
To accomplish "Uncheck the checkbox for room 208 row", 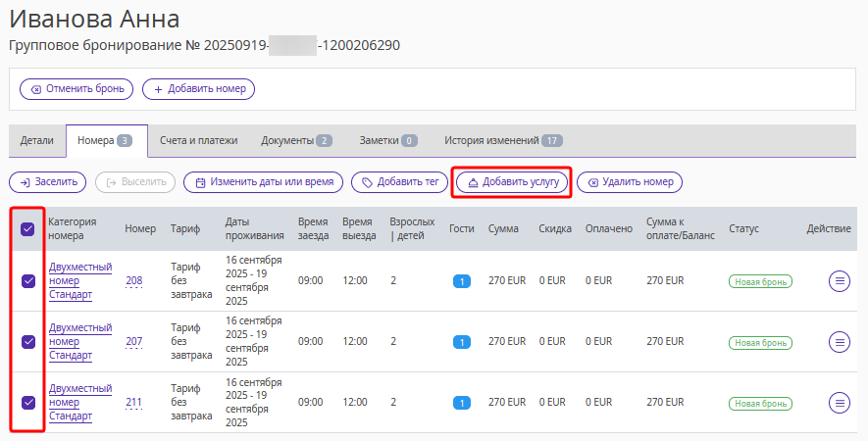I will [x=28, y=281].
